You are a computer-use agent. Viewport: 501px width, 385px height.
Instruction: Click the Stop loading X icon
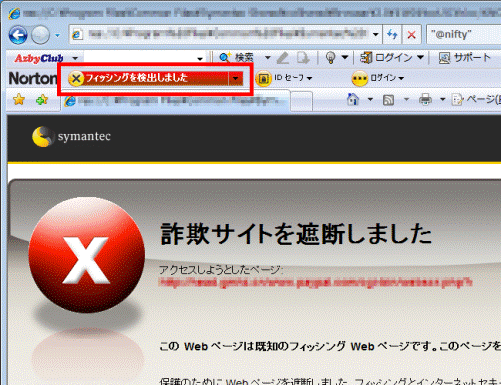point(412,34)
